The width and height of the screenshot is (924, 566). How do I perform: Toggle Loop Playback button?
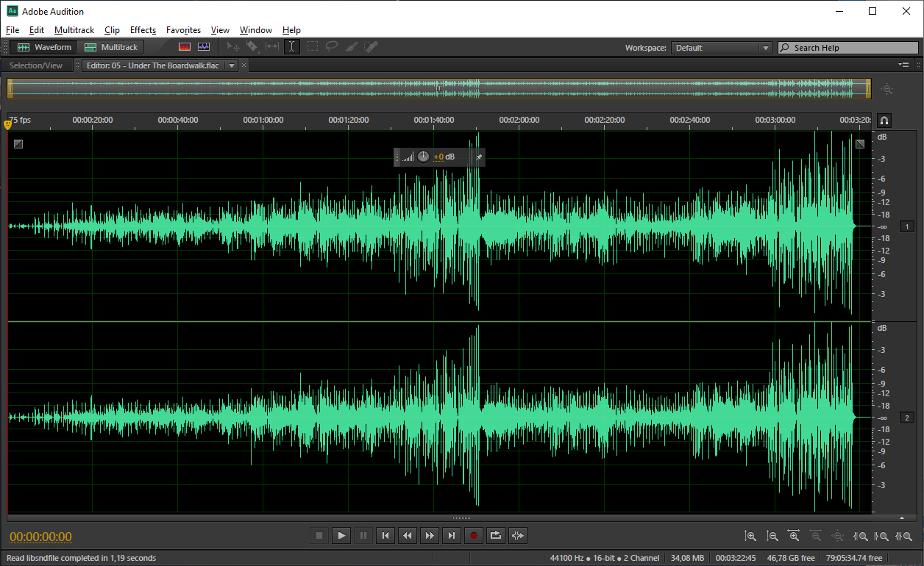tap(496, 536)
